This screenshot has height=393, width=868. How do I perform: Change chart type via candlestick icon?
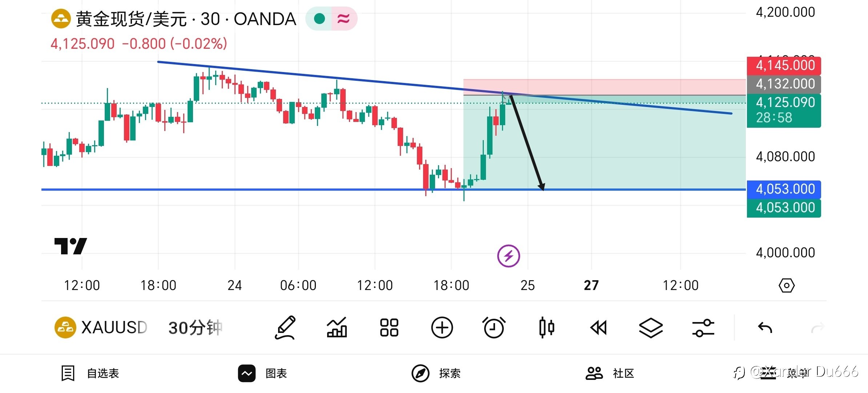(546, 327)
